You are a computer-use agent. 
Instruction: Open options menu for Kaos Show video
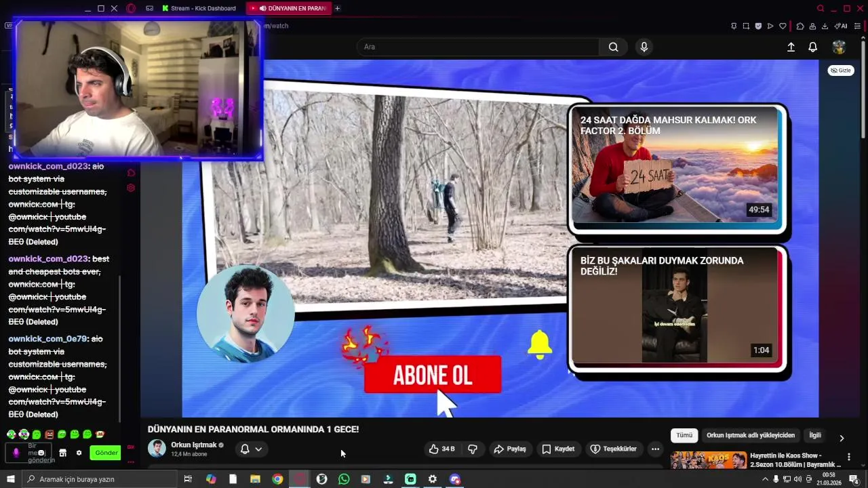(x=849, y=457)
